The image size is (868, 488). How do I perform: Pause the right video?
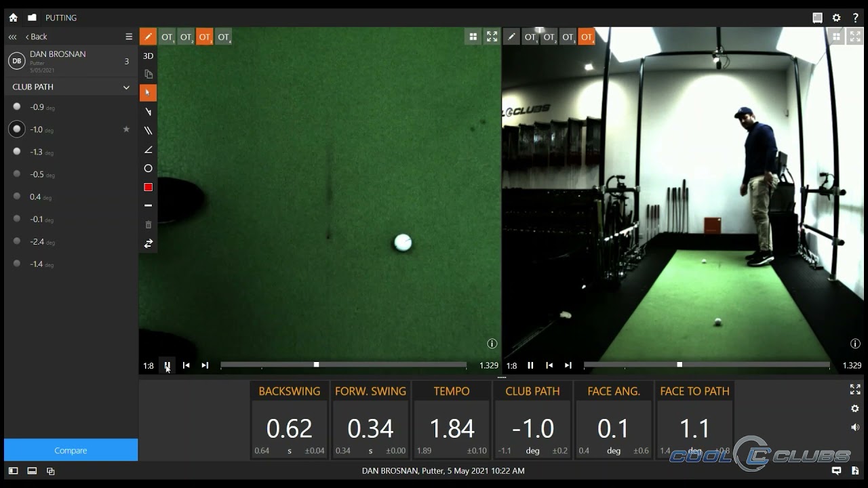click(x=530, y=365)
